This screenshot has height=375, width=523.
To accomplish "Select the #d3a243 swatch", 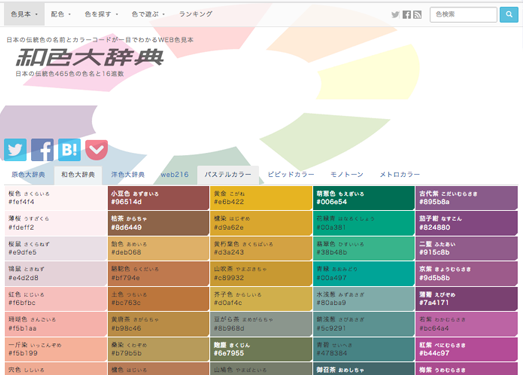I will pyautogui.click(x=261, y=249).
